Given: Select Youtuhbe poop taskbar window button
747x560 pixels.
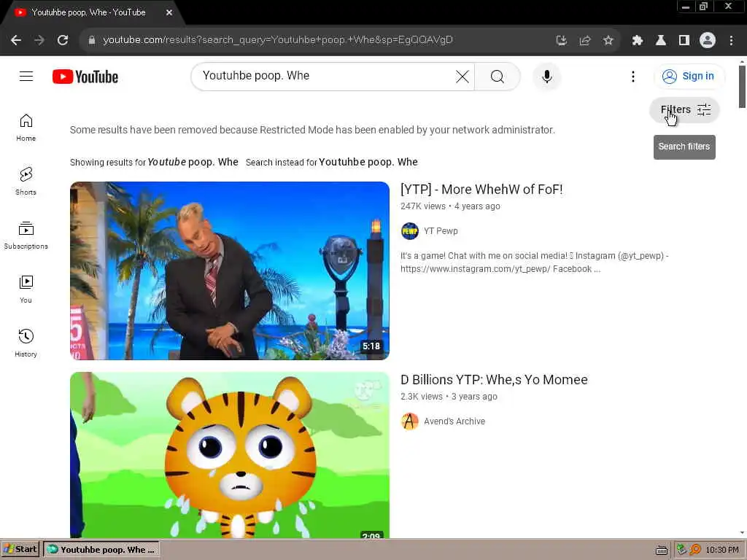Looking at the screenshot, I should pyautogui.click(x=101, y=550).
